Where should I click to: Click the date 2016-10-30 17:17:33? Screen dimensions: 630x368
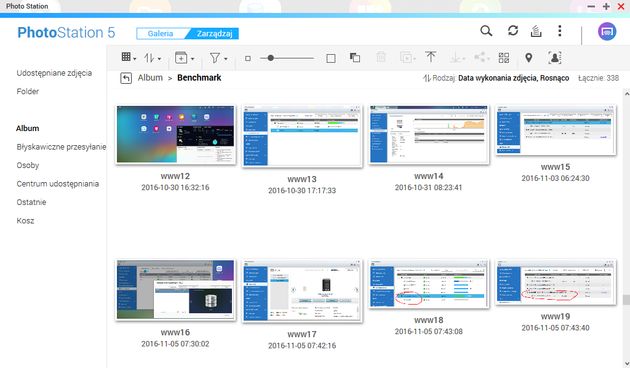pos(302,190)
